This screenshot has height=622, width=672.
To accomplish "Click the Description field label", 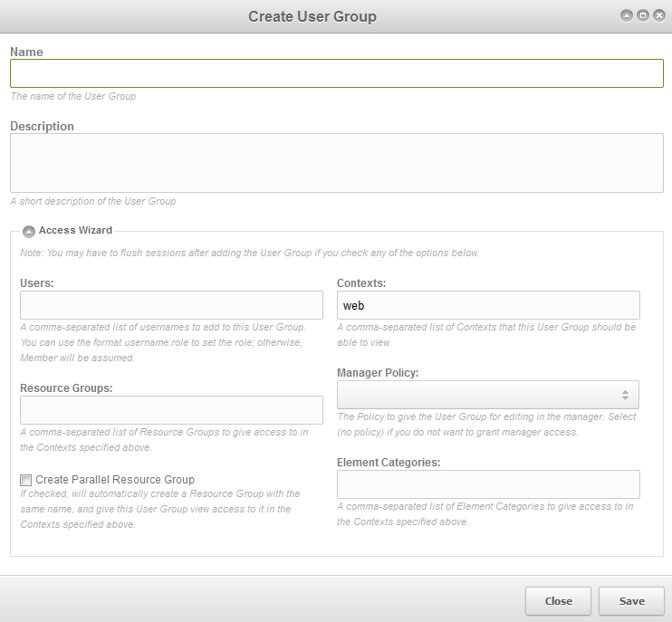I will [x=43, y=127].
